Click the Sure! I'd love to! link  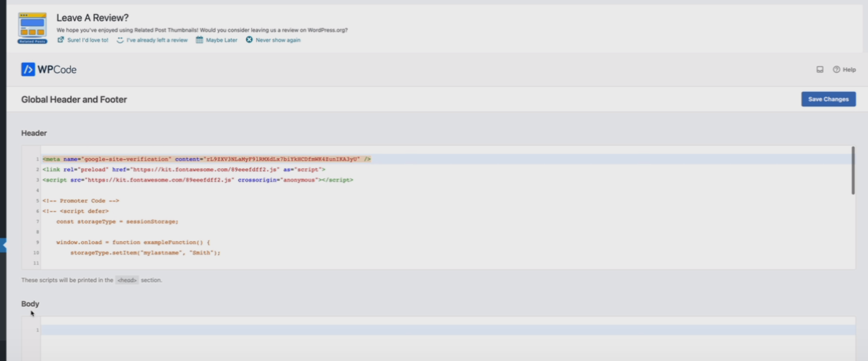click(88, 40)
